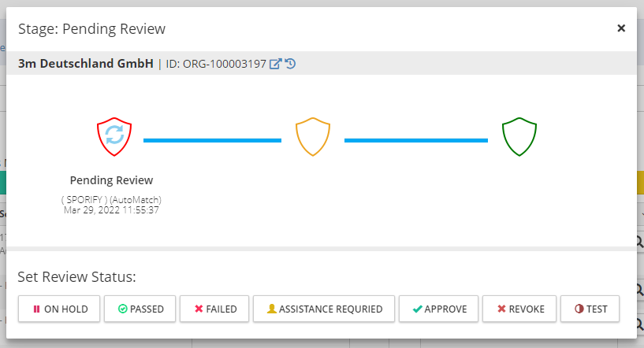Viewport: 644px width, 348px height.
Task: Click the Test status button
Action: 590,309
